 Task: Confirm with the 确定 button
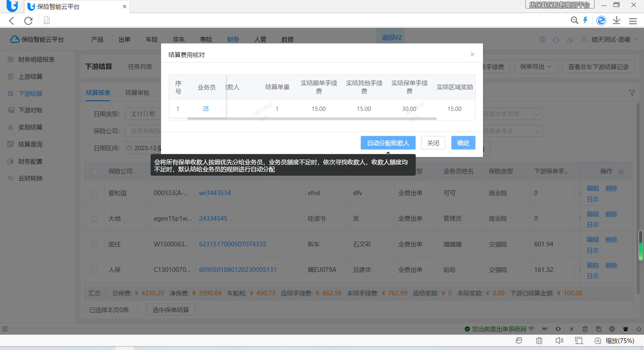(x=463, y=143)
